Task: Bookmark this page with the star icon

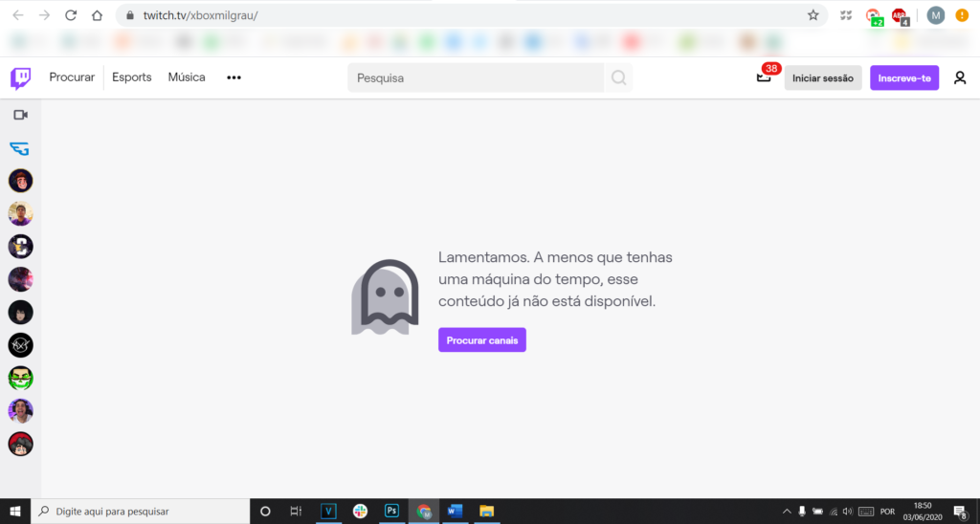Action: [x=813, y=15]
